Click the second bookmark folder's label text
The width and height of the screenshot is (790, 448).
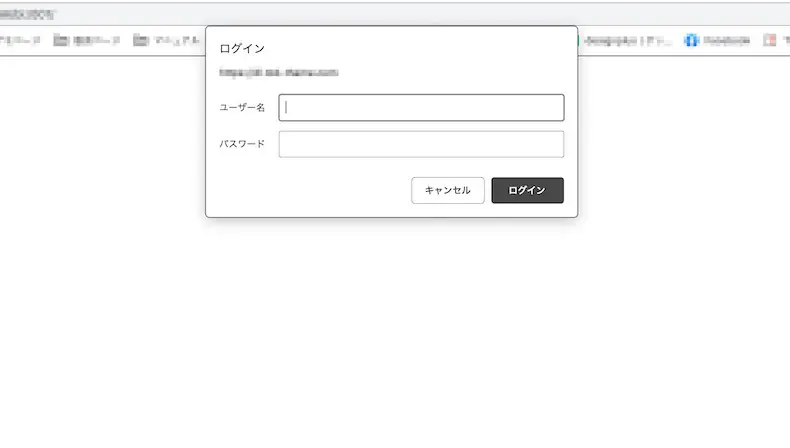[96, 41]
